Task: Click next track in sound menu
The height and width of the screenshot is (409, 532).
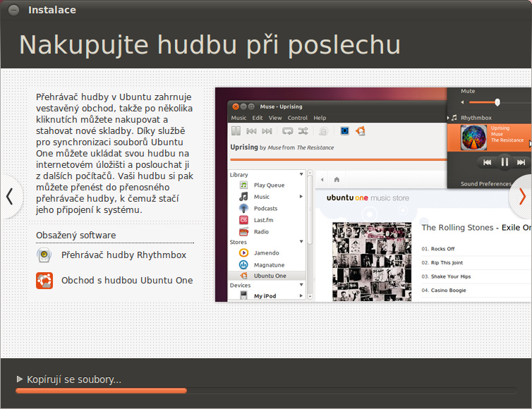Action: pos(521,162)
